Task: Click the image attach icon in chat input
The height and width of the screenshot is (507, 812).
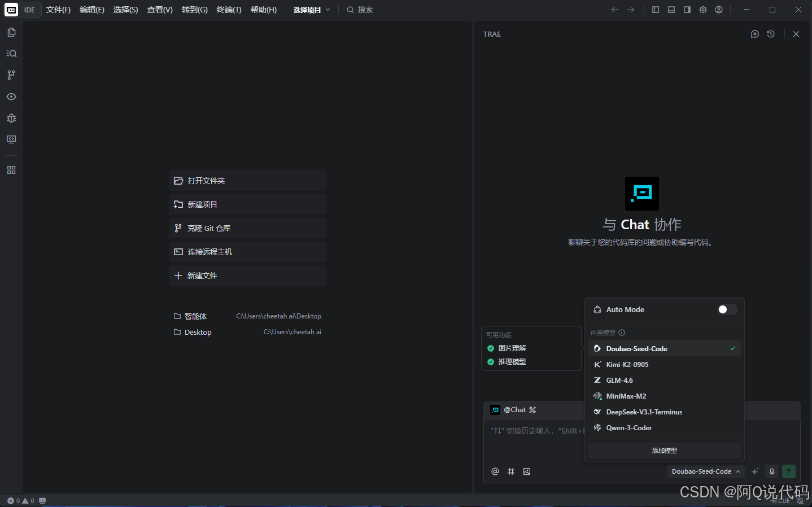Action: [527, 471]
